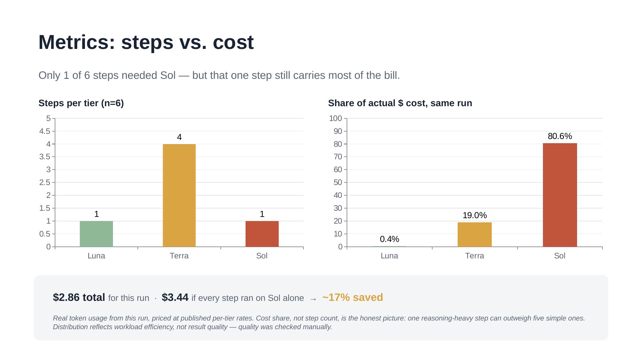
Task: Select the 'Steps per tier (n=6)' chart heading
Action: click(x=81, y=103)
